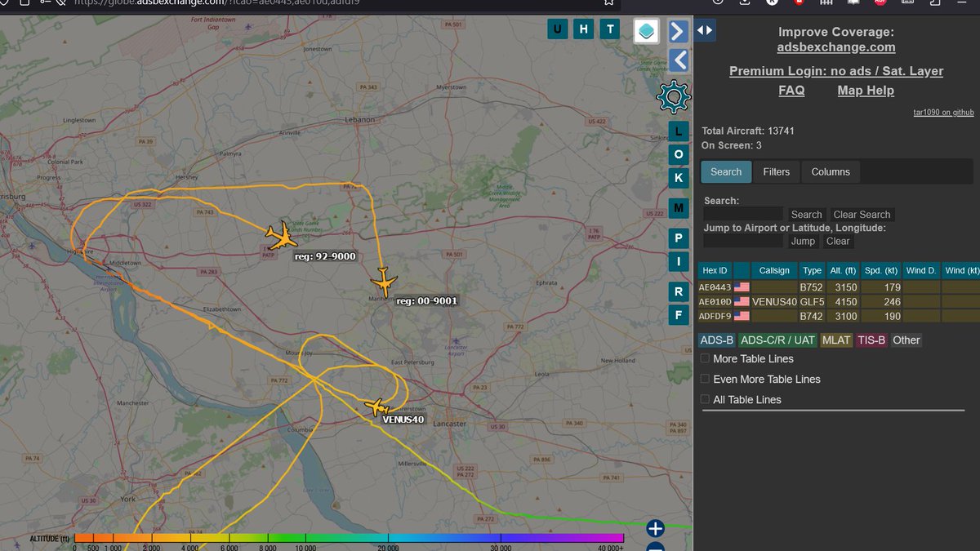Image resolution: width=980 pixels, height=551 pixels.
Task: Click the US flag in ADFDF9 row
Action: click(x=742, y=316)
